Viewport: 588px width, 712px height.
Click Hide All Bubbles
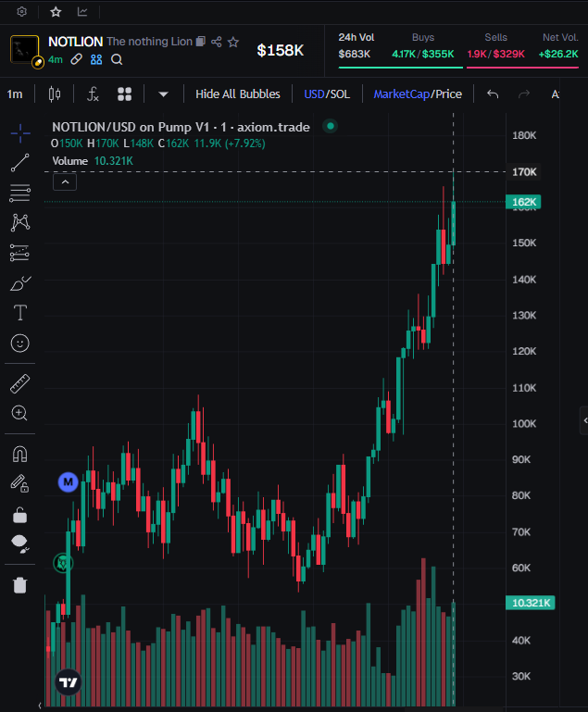coord(237,94)
